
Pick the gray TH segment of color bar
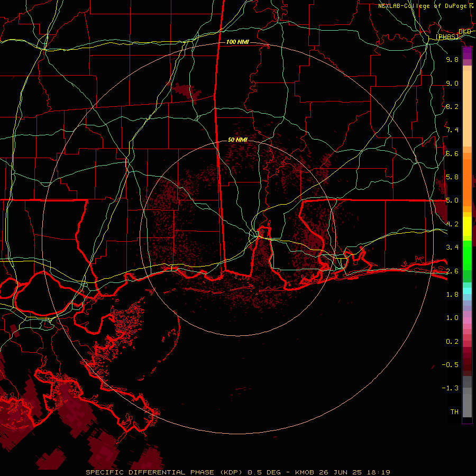click(x=467, y=407)
